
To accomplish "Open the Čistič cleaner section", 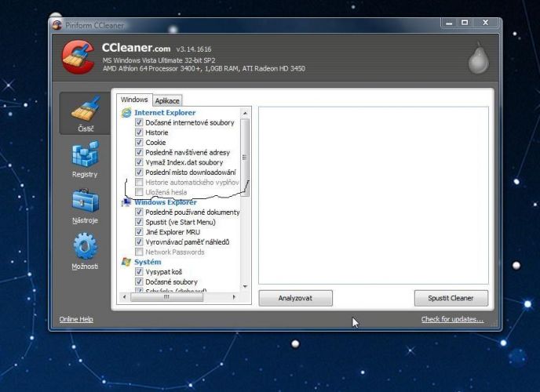I will tap(85, 113).
